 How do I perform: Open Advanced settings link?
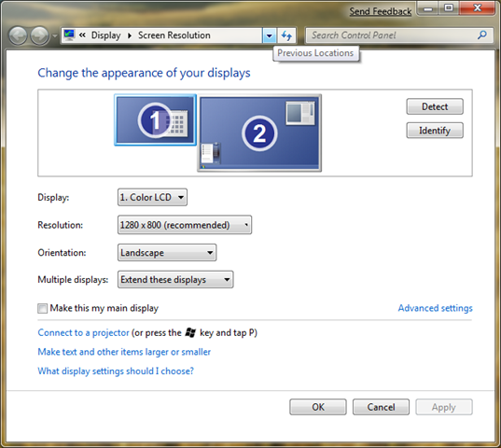point(435,308)
